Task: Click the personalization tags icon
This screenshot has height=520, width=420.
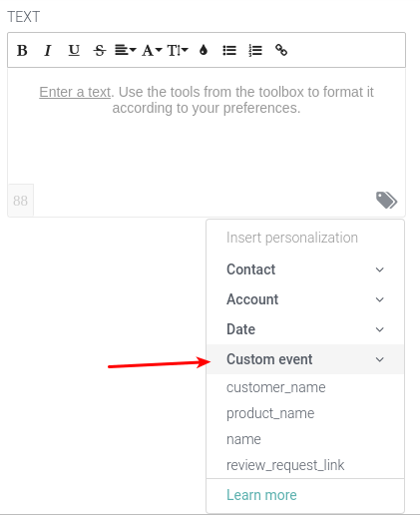Action: [386, 201]
